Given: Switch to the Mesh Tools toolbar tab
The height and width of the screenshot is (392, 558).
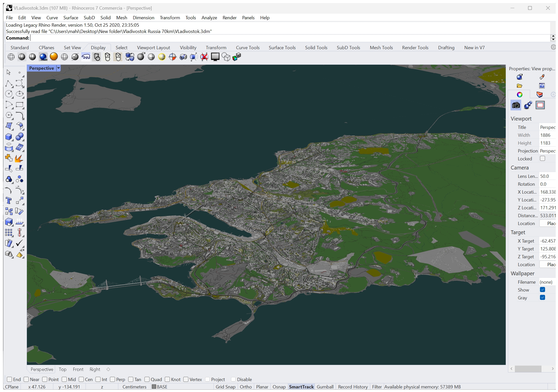Looking at the screenshot, I should click(x=381, y=48).
